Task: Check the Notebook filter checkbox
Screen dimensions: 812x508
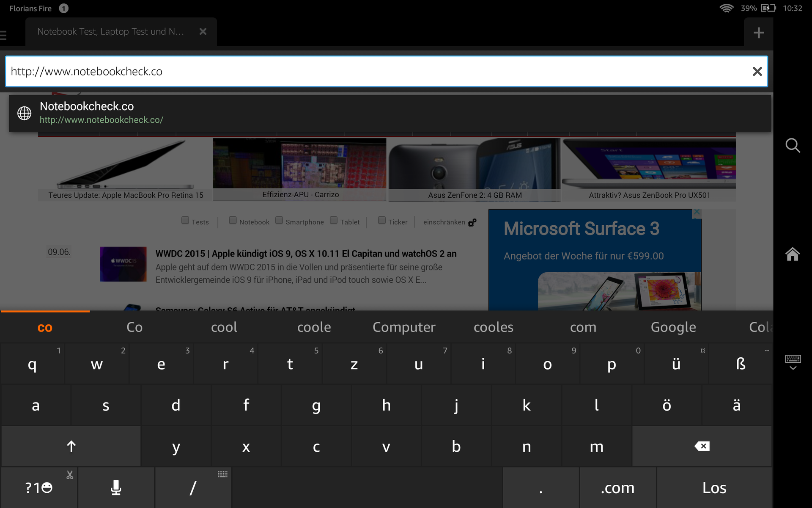Action: (233, 220)
